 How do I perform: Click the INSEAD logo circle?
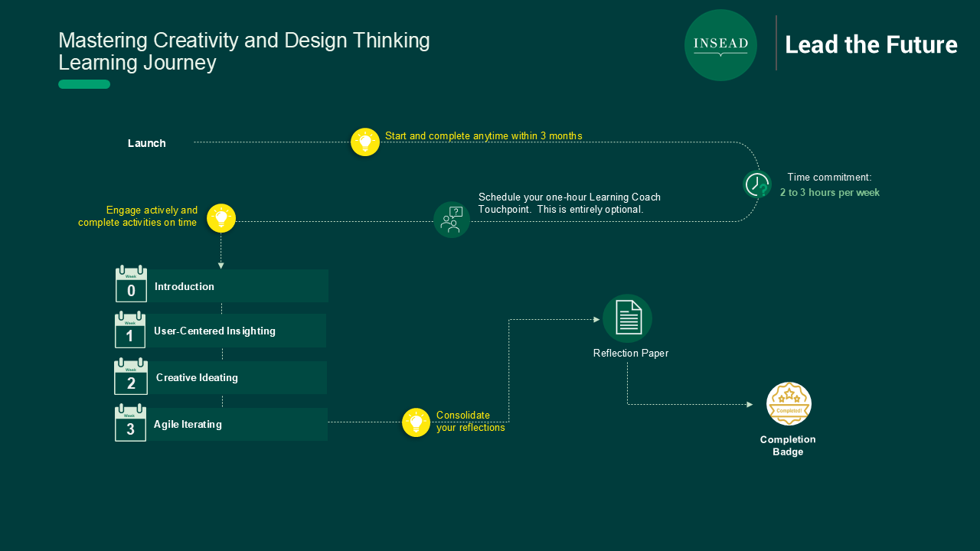point(720,45)
